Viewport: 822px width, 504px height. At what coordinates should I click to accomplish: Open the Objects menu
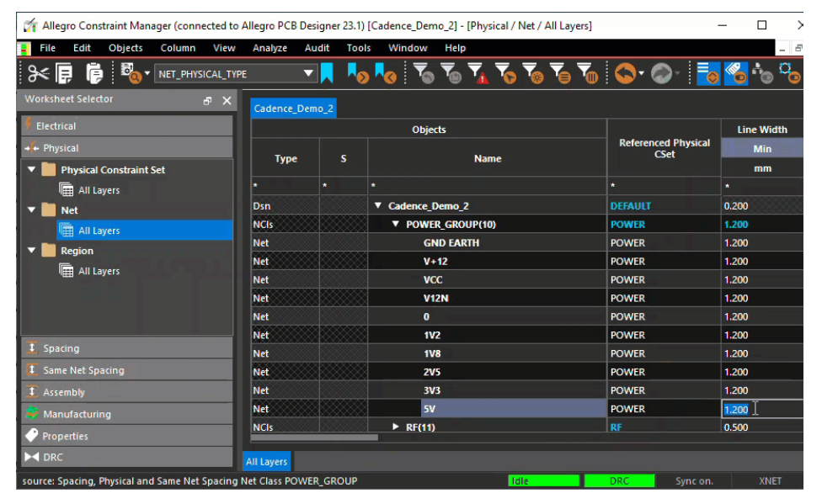click(125, 48)
